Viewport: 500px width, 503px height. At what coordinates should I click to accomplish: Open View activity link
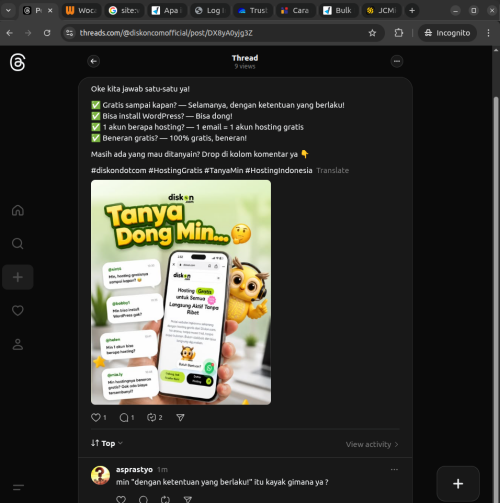coord(372,444)
